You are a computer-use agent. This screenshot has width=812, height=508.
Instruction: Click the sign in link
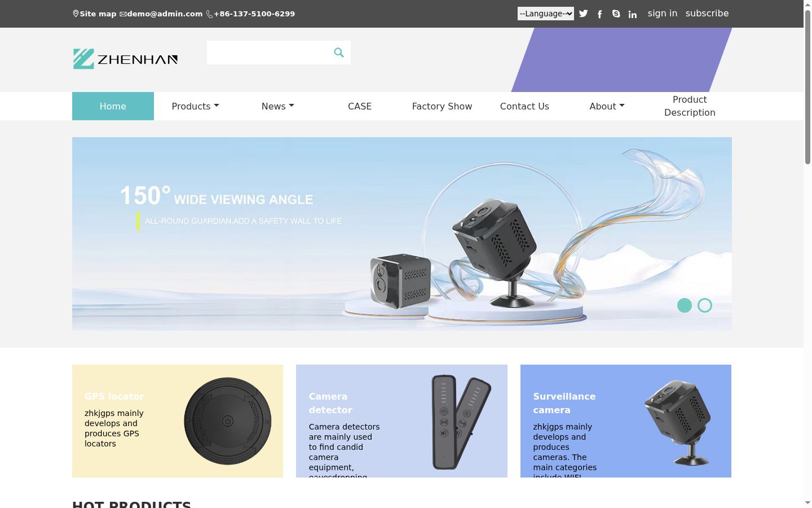[663, 13]
